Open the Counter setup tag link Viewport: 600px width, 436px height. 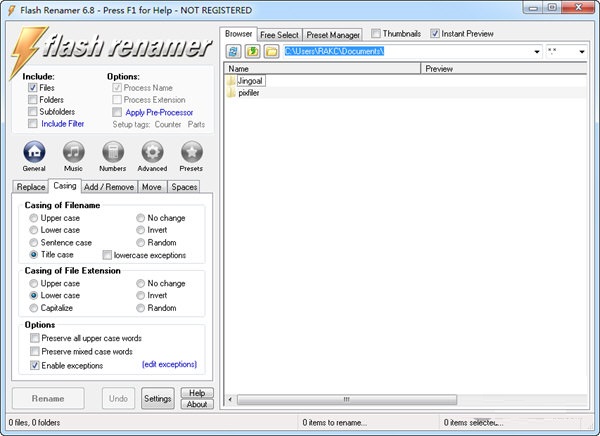pos(168,124)
